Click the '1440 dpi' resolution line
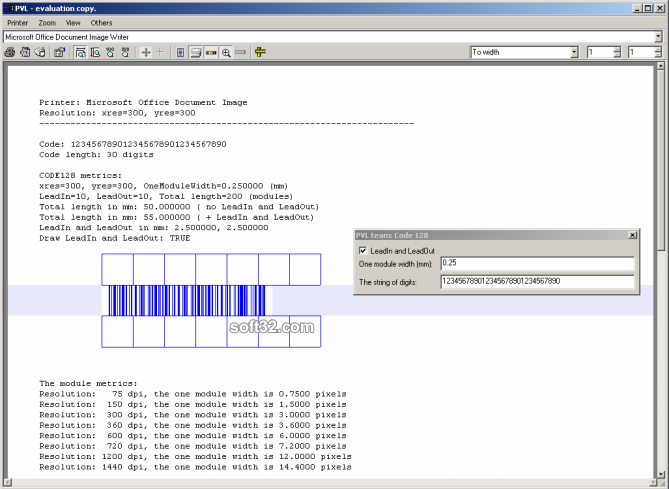669x489 pixels. click(195, 467)
